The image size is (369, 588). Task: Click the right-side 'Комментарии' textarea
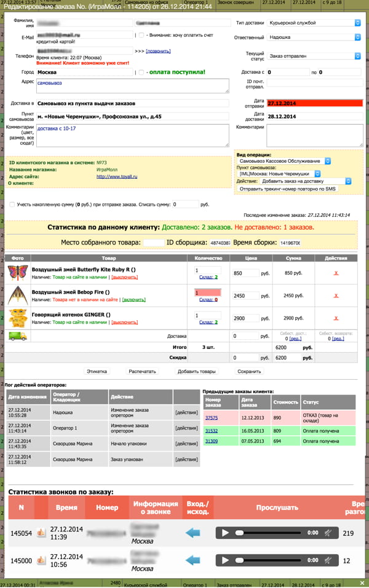(x=315, y=135)
